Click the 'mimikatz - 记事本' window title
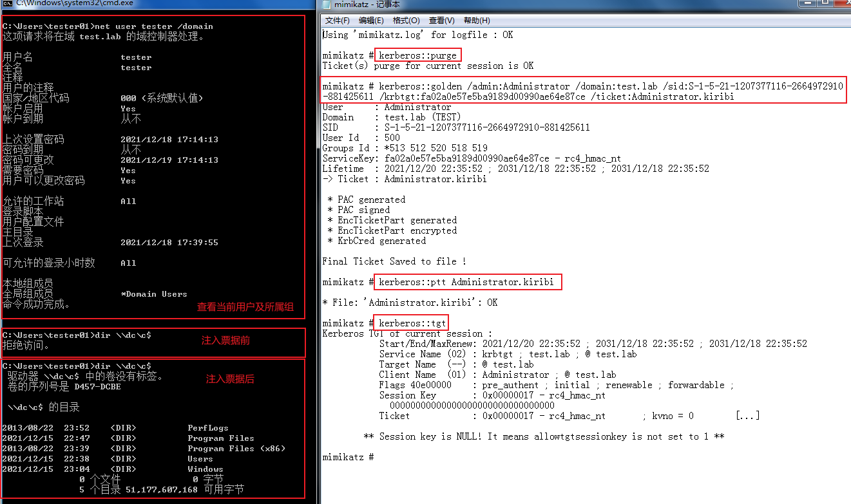The width and height of the screenshot is (851, 504). 367,5
